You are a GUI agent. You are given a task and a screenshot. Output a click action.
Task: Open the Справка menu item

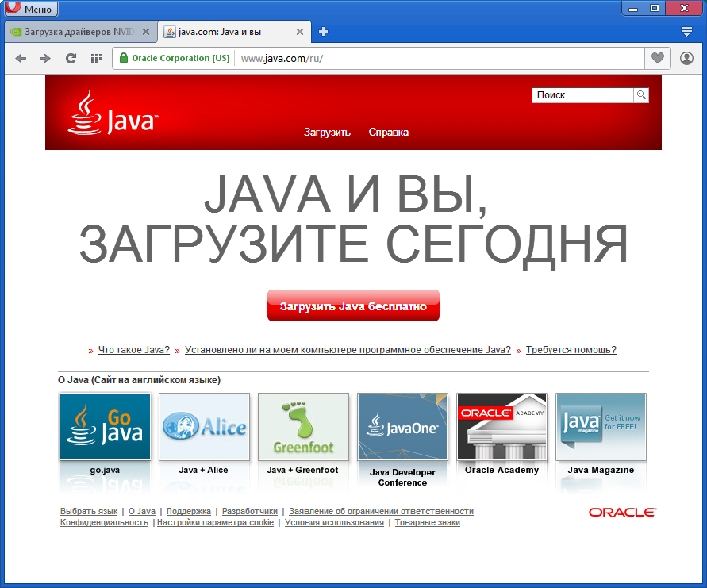click(389, 132)
